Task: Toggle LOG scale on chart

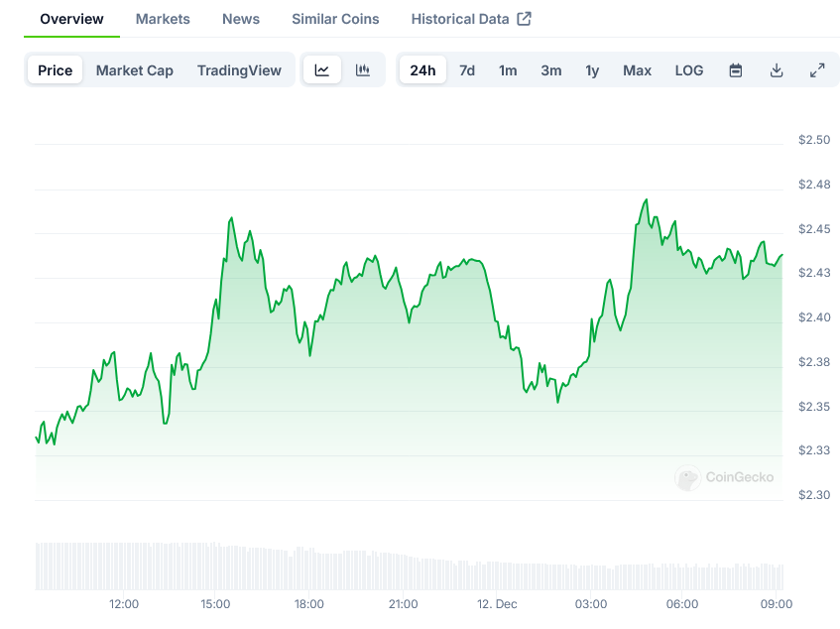Action: pos(689,70)
